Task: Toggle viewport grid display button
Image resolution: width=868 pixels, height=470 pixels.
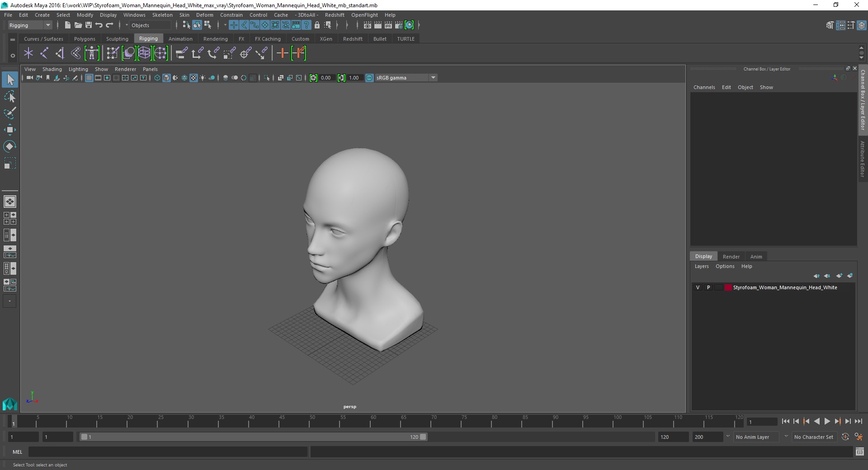Action: pos(89,78)
